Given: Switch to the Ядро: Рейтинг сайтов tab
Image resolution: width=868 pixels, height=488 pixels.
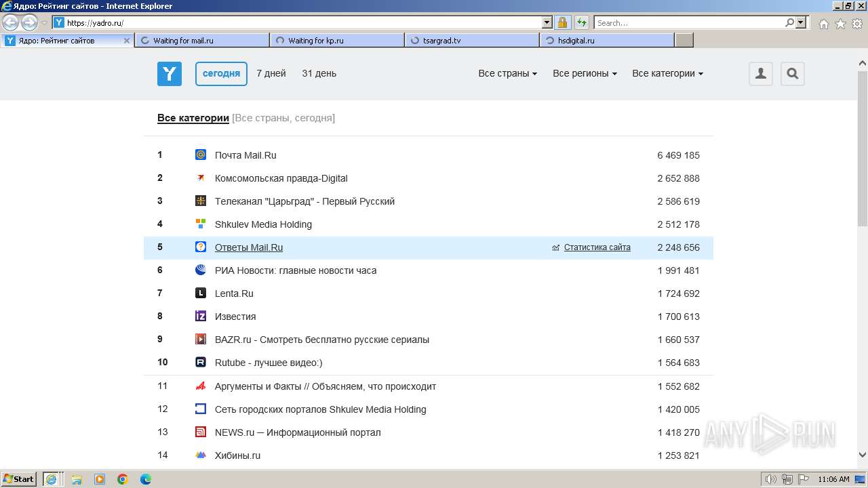Looking at the screenshot, I should [67, 41].
